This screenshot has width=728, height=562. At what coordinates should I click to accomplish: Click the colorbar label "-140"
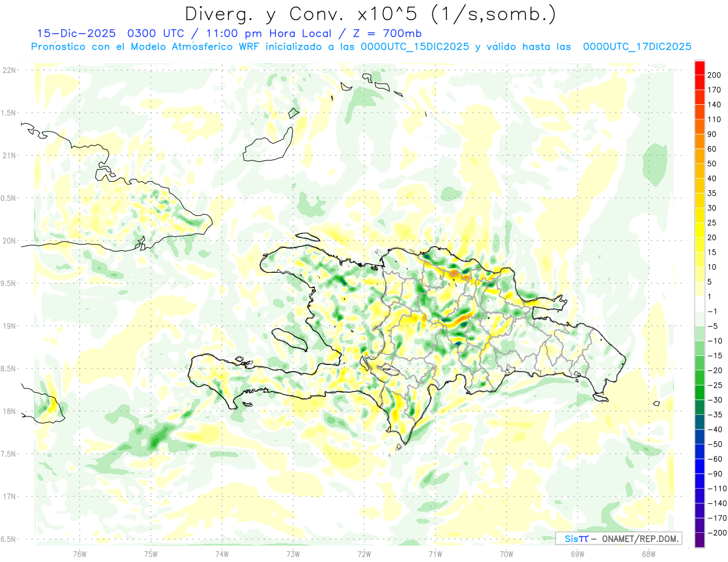click(716, 504)
